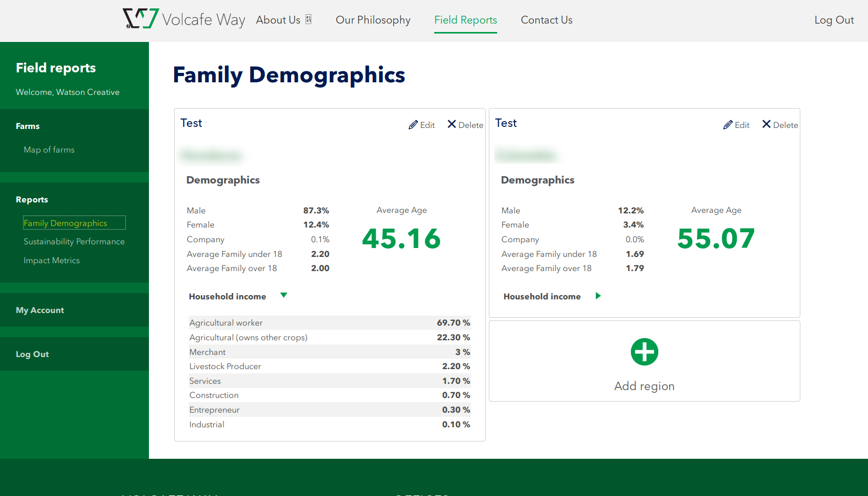Collapse Household income in first card
The image size is (868, 496).
[284, 296]
